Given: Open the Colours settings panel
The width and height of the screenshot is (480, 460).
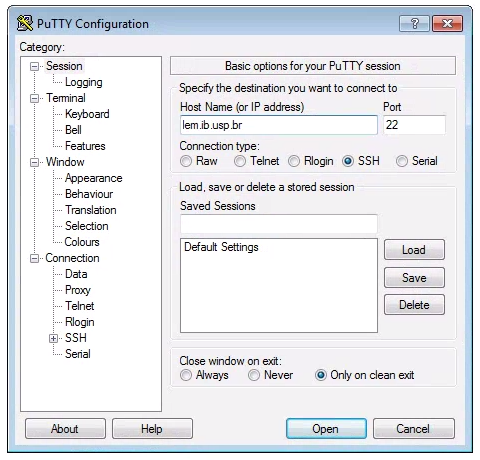Looking at the screenshot, I should 82,242.
